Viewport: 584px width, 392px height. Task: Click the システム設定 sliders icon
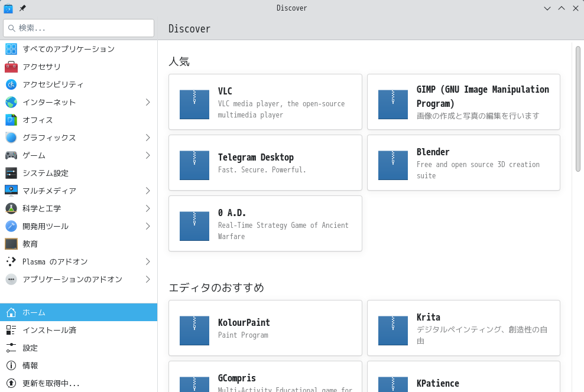pos(11,173)
